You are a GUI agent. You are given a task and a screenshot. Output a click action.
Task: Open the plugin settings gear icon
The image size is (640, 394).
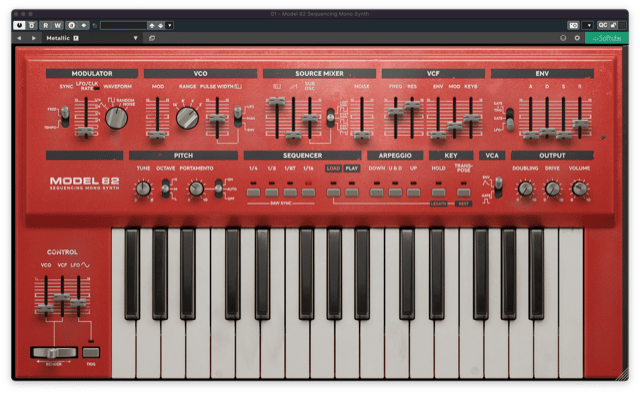point(577,38)
